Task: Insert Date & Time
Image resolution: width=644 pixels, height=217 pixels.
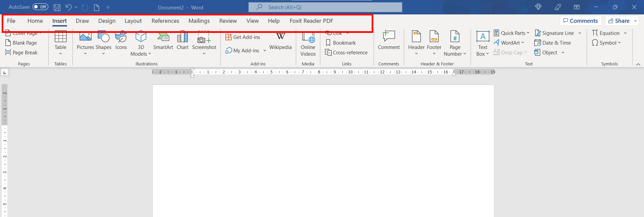Action: [x=552, y=43]
